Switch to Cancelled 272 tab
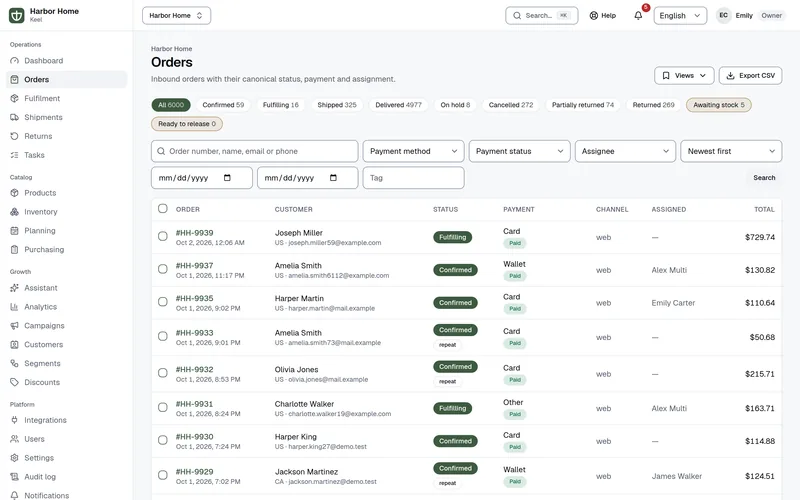The image size is (800, 500). 511,105
